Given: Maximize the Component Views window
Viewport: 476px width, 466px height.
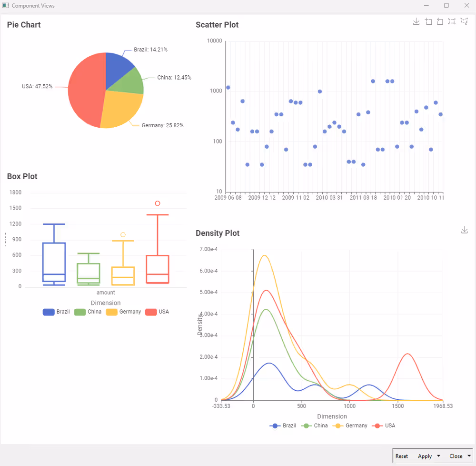Looking at the screenshot, I should coord(446,6).
